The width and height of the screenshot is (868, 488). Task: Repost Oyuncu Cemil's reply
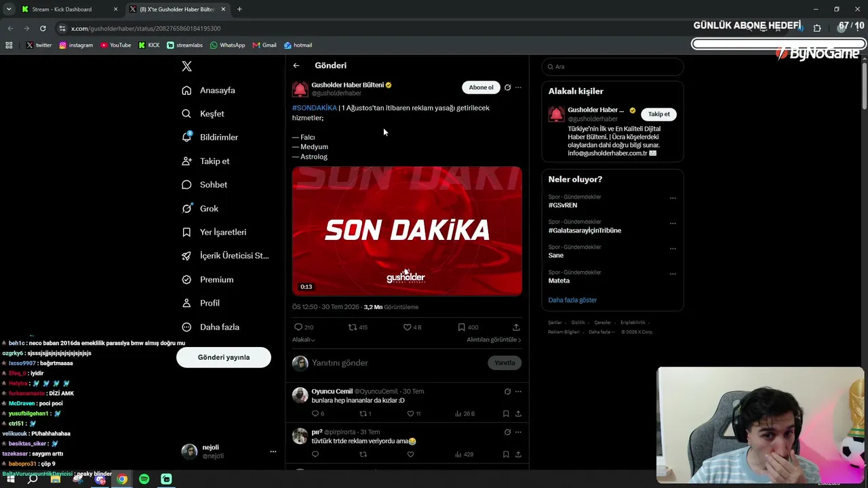click(x=363, y=413)
